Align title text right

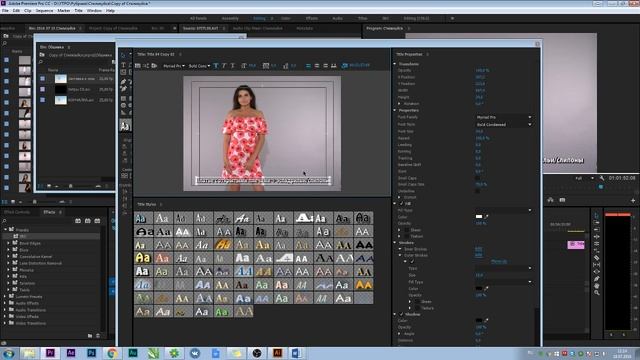coord(325,66)
